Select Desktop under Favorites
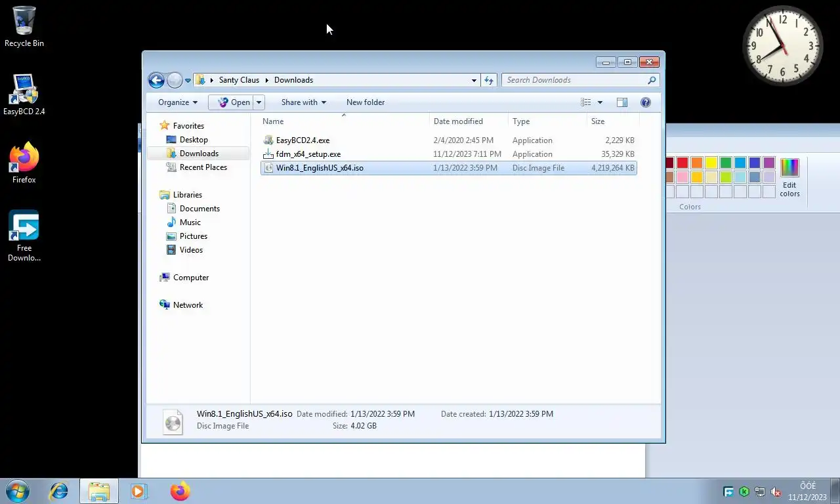 pyautogui.click(x=194, y=140)
